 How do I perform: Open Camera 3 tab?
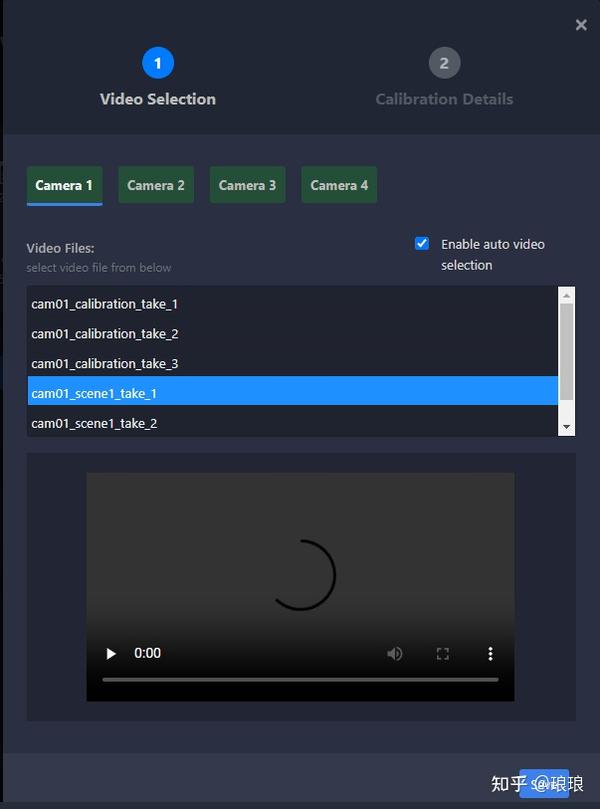[248, 185]
